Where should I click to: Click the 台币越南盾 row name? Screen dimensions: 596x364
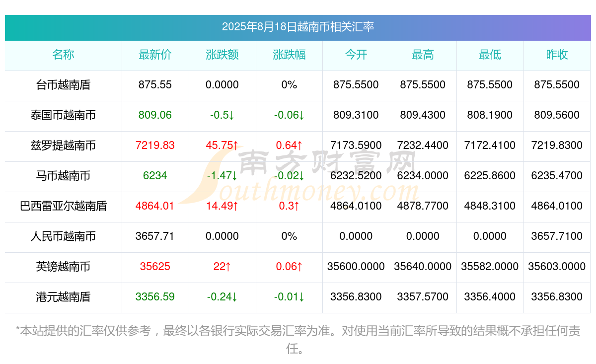pyautogui.click(x=63, y=85)
